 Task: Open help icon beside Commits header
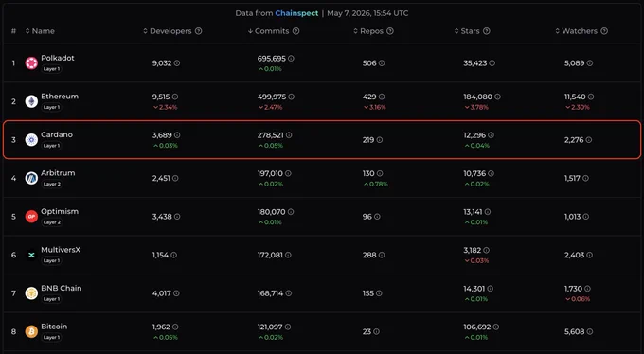tap(295, 31)
